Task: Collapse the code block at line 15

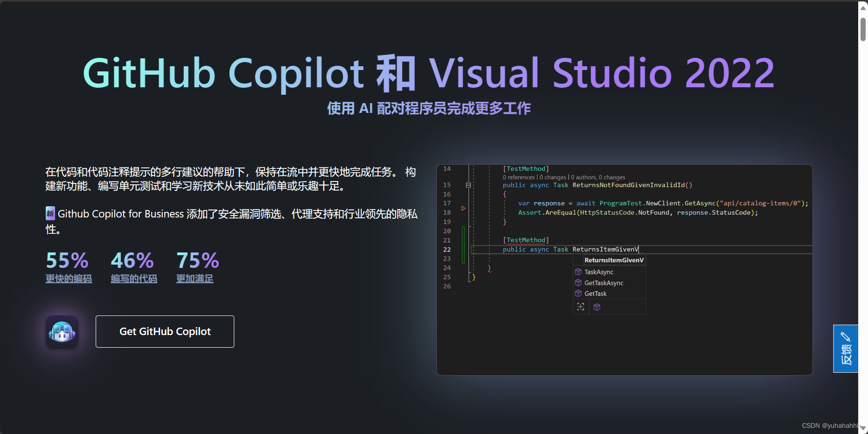Action: pos(468,185)
